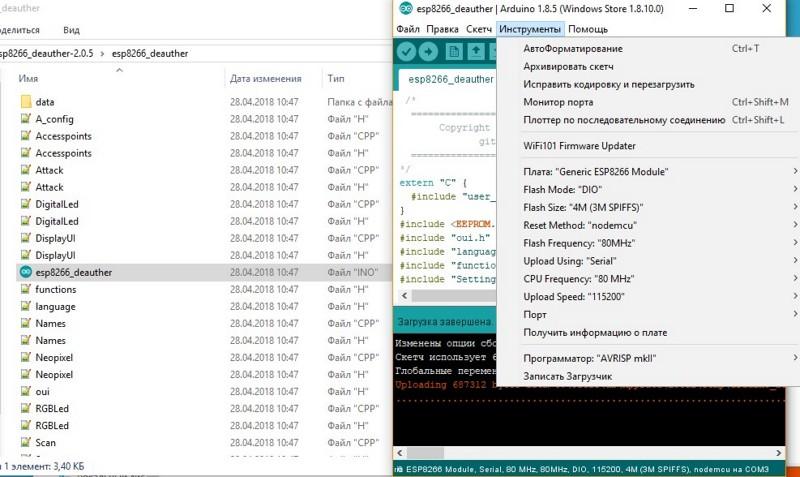Select the esp8266_deauther INO file icon
Screen dimensions: 800x477
point(25,272)
